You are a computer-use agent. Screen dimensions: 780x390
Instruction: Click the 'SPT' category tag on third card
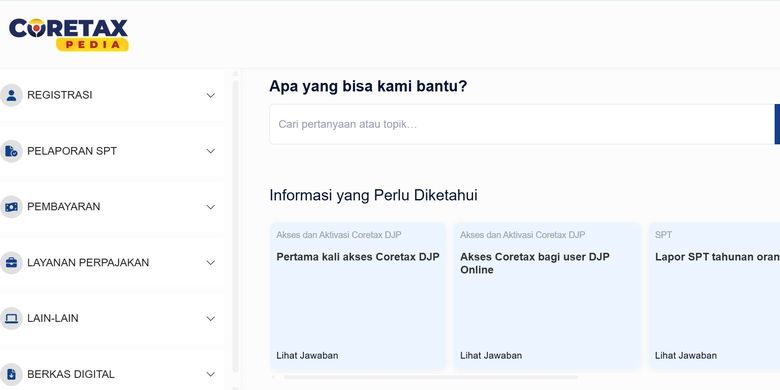point(663,235)
